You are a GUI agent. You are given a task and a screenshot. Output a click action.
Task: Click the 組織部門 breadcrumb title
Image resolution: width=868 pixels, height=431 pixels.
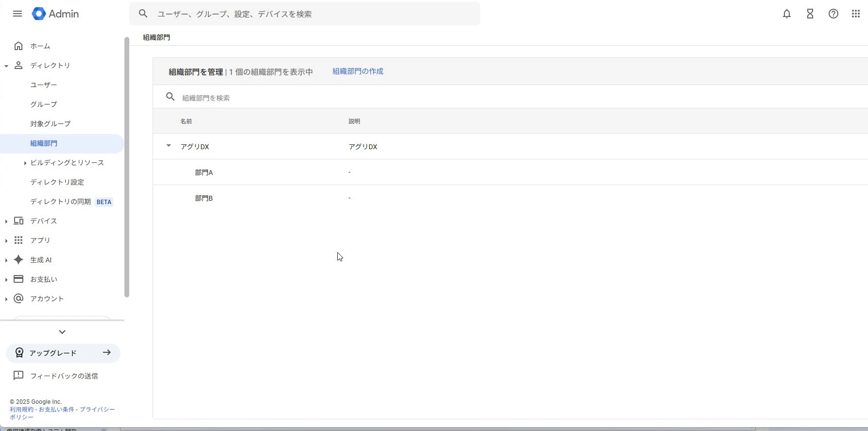tap(156, 37)
